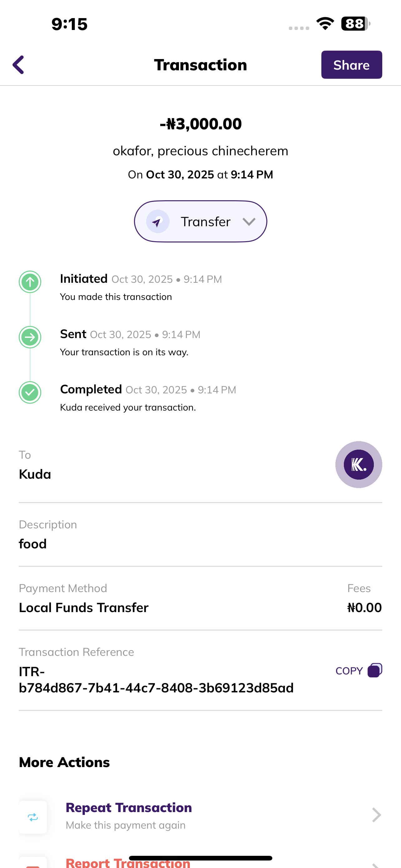The width and height of the screenshot is (401, 868).
Task: Click the COPY reference link
Action: click(x=349, y=671)
